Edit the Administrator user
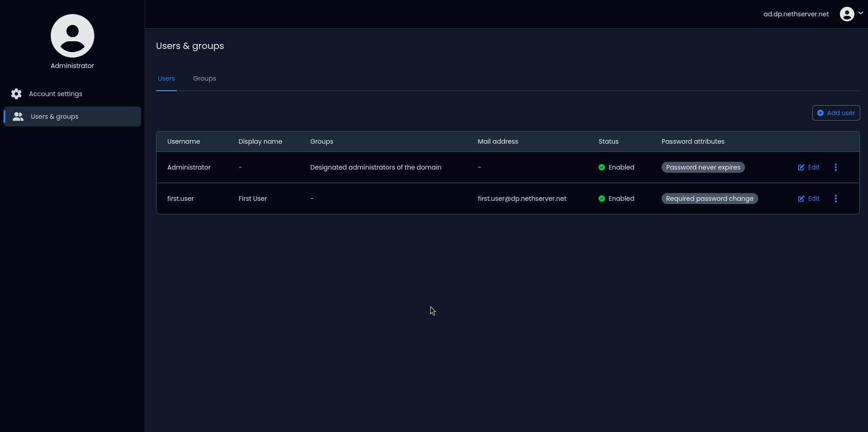The image size is (868, 432). point(809,167)
